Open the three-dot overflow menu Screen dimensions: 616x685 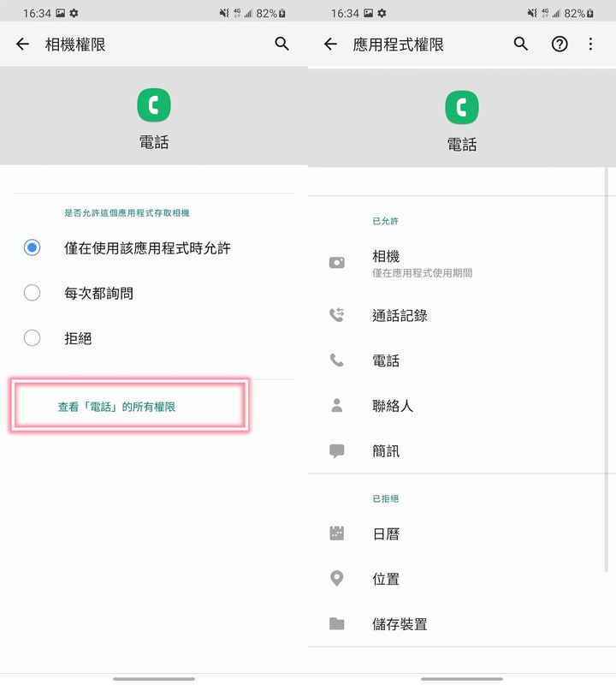(x=591, y=44)
